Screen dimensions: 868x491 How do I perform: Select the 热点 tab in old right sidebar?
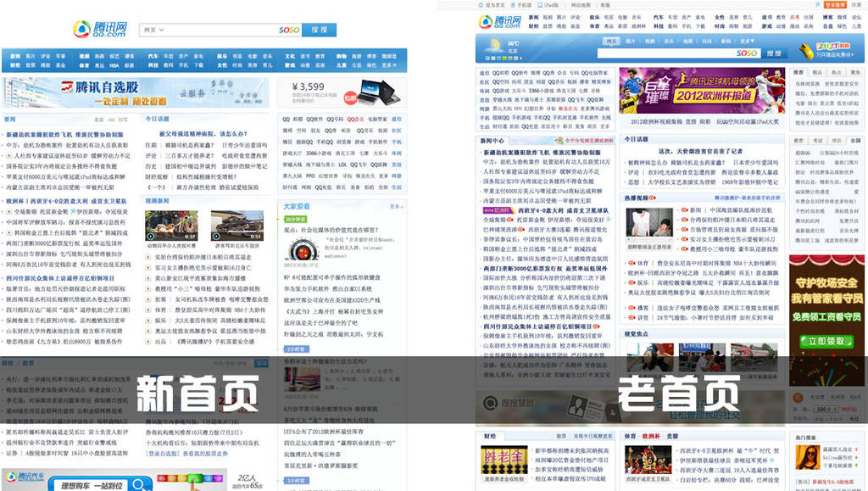pos(837,73)
